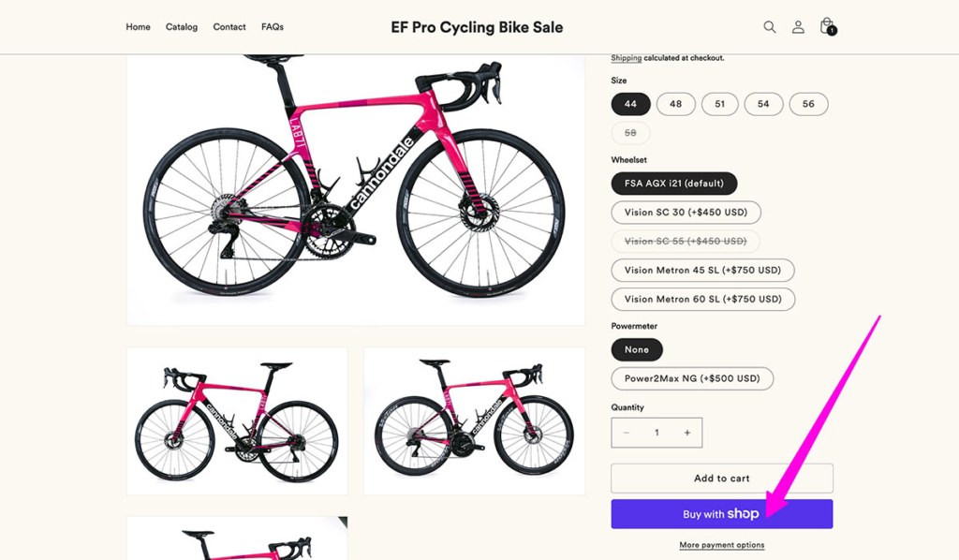959x560 pixels.
Task: Open the search icon
Action: 770,27
